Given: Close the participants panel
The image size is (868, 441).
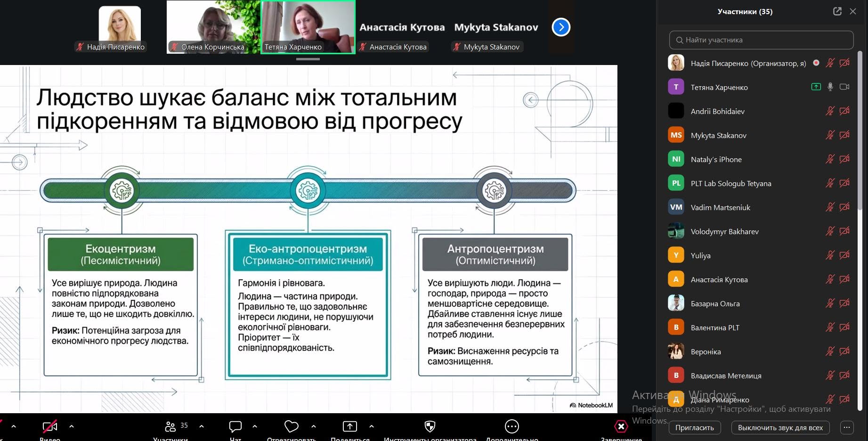Looking at the screenshot, I should pyautogui.click(x=853, y=11).
